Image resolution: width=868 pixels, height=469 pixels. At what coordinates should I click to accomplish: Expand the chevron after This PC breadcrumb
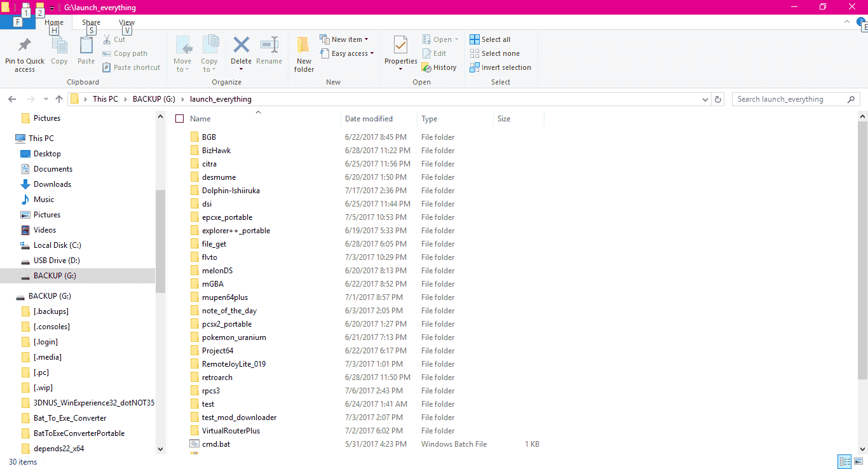point(125,99)
